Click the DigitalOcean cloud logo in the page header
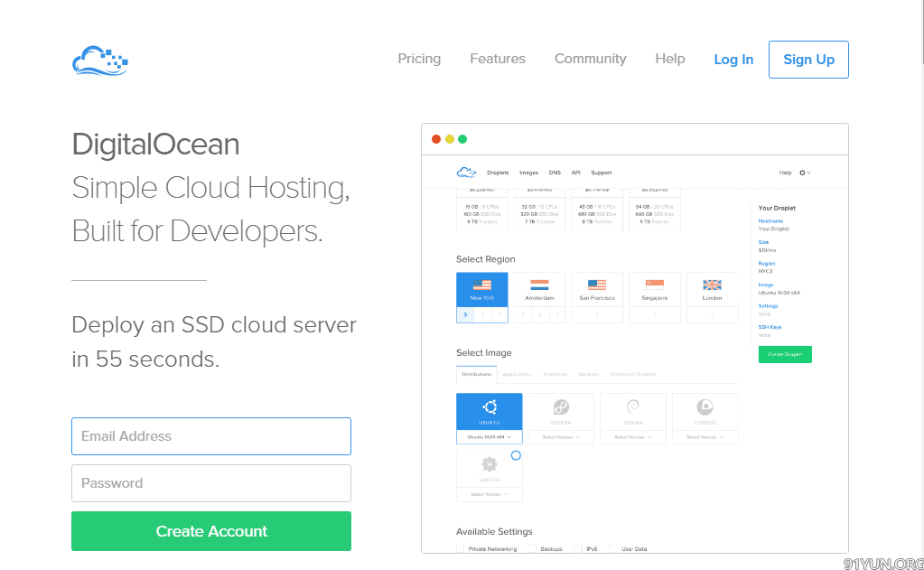 100,61
